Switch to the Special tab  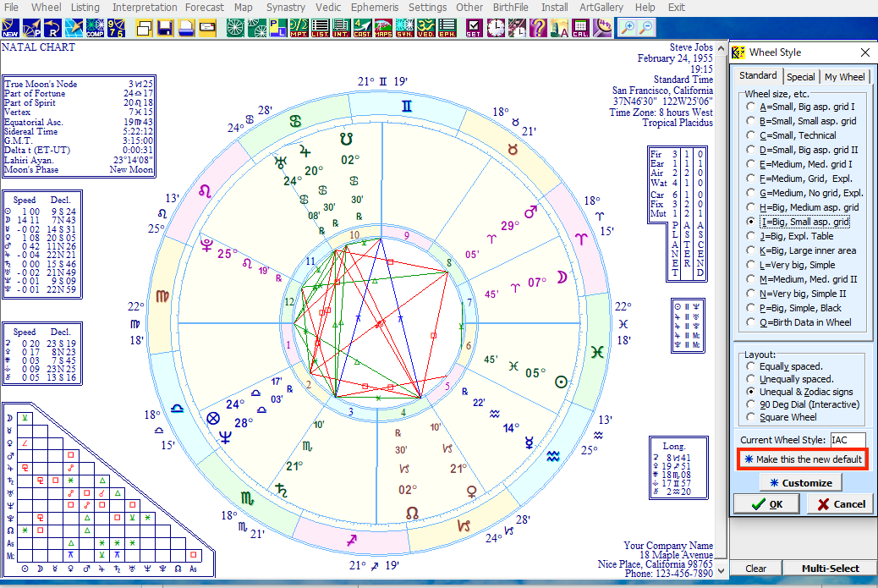coord(801,77)
